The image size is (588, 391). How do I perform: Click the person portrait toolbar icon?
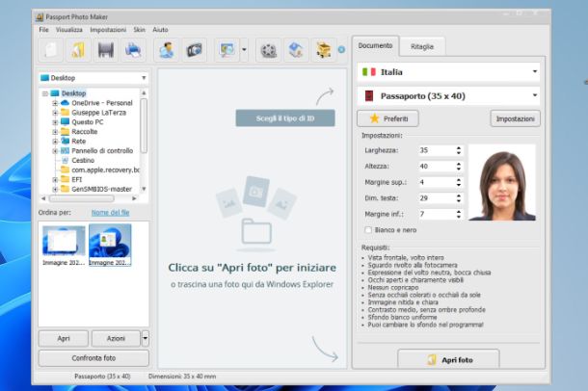point(166,50)
